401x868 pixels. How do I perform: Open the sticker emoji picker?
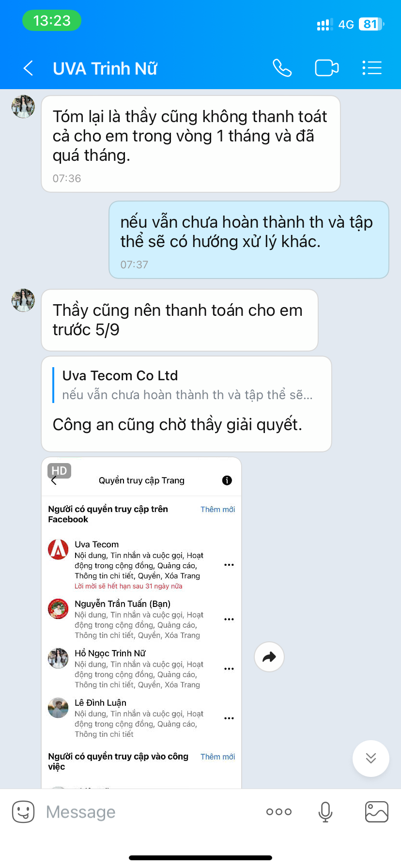click(x=23, y=812)
